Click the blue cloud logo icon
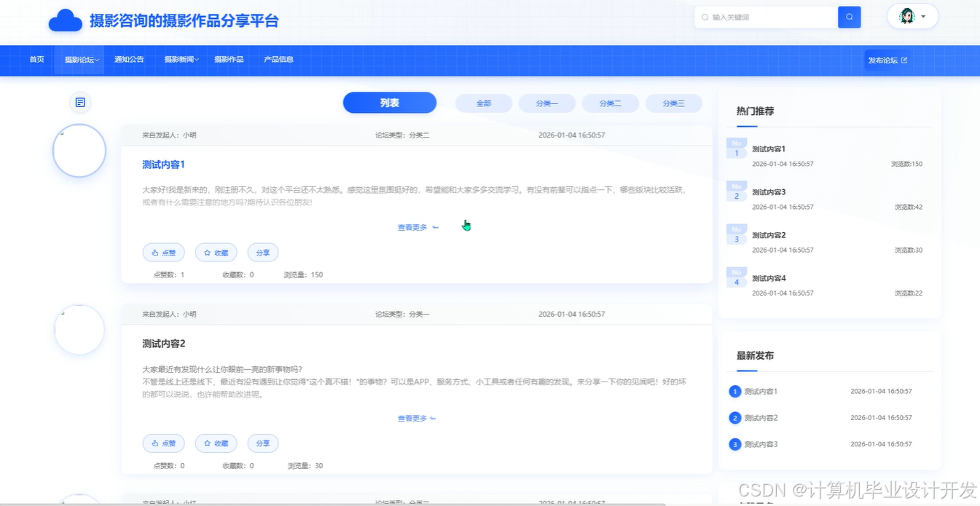 [x=65, y=21]
